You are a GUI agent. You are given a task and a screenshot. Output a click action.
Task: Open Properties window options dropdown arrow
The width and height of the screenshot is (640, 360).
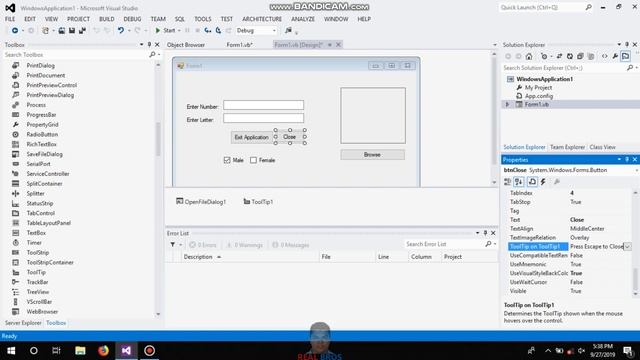pyautogui.click(x=619, y=159)
